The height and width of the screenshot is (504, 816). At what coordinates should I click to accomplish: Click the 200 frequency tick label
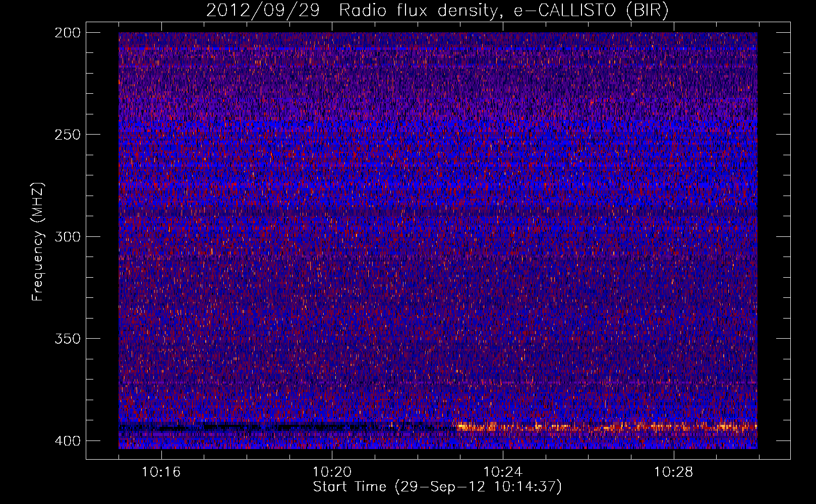(x=67, y=33)
